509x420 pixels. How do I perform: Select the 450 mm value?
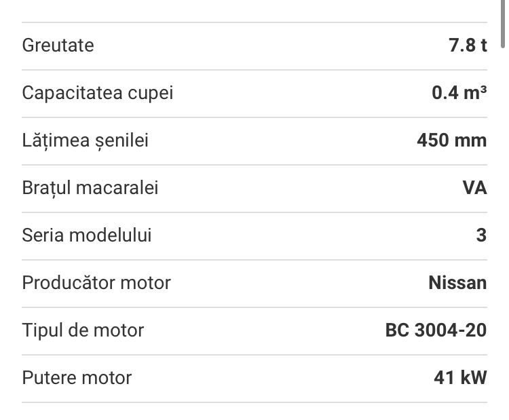pos(451,140)
